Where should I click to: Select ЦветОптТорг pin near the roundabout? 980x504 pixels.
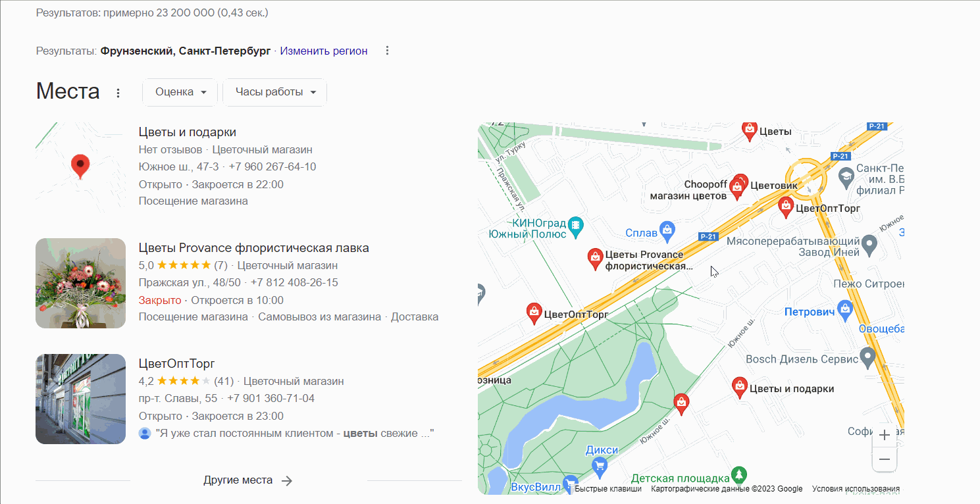point(785,207)
